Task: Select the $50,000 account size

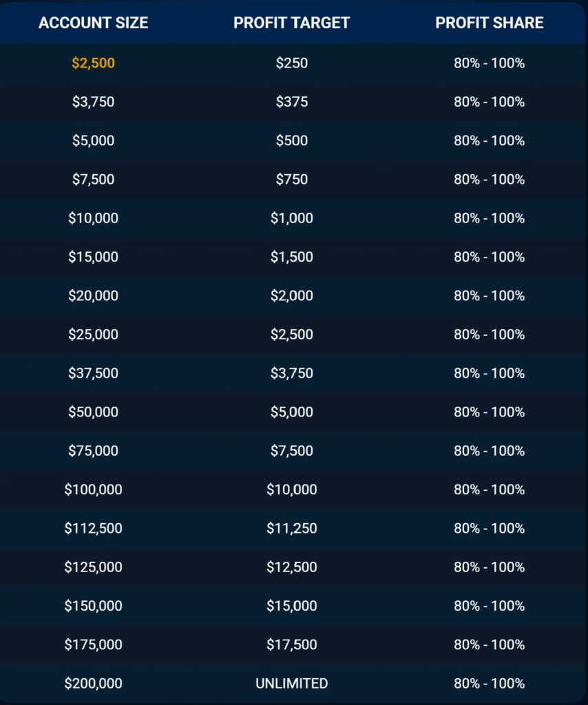Action: (93, 412)
